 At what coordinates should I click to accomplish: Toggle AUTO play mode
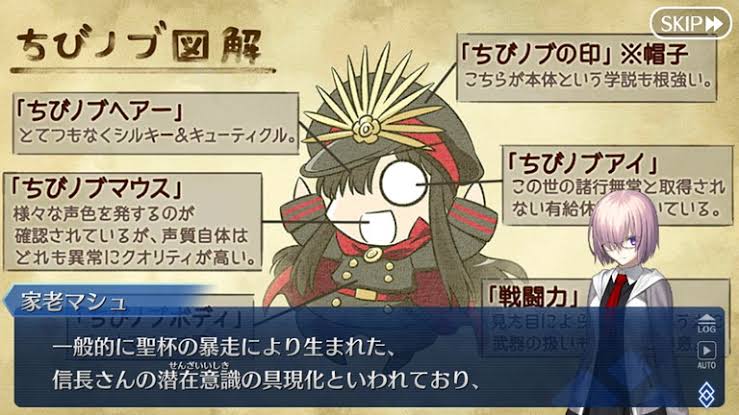pyautogui.click(x=706, y=356)
